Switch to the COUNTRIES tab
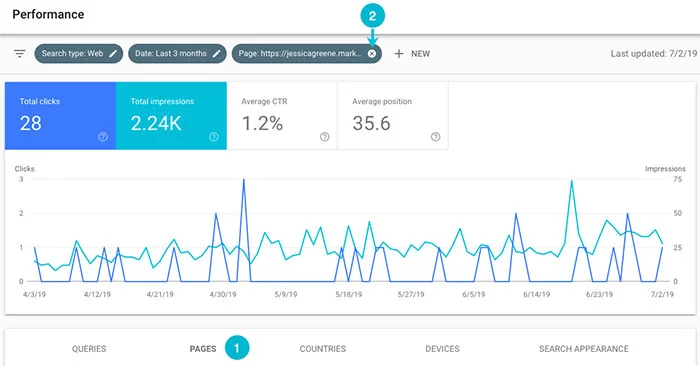Viewport: 700px width, 377px height. pos(323,349)
